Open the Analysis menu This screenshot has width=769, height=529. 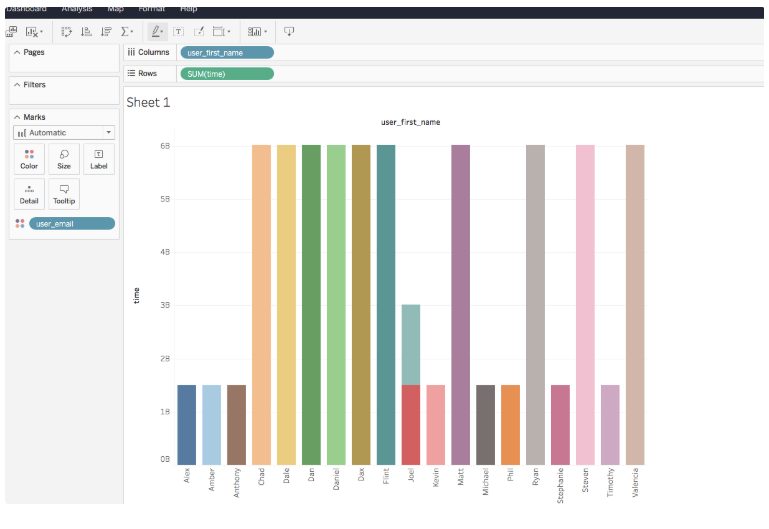(x=76, y=8)
